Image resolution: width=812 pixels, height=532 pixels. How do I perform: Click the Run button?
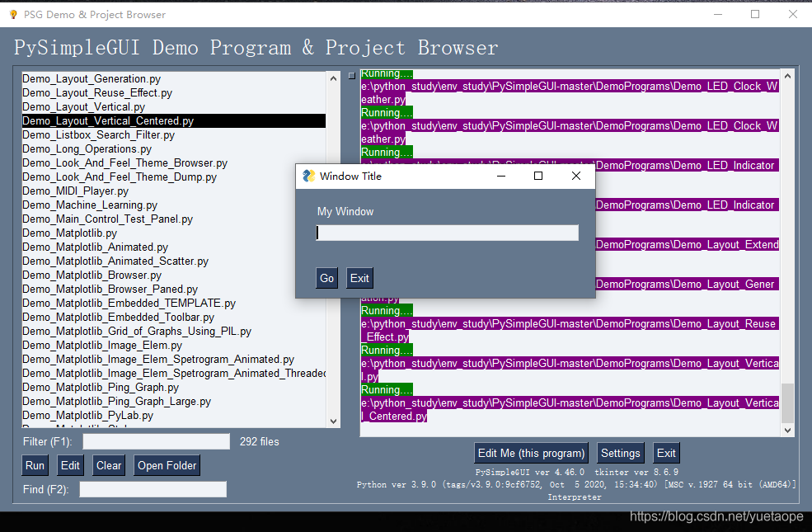(35, 465)
